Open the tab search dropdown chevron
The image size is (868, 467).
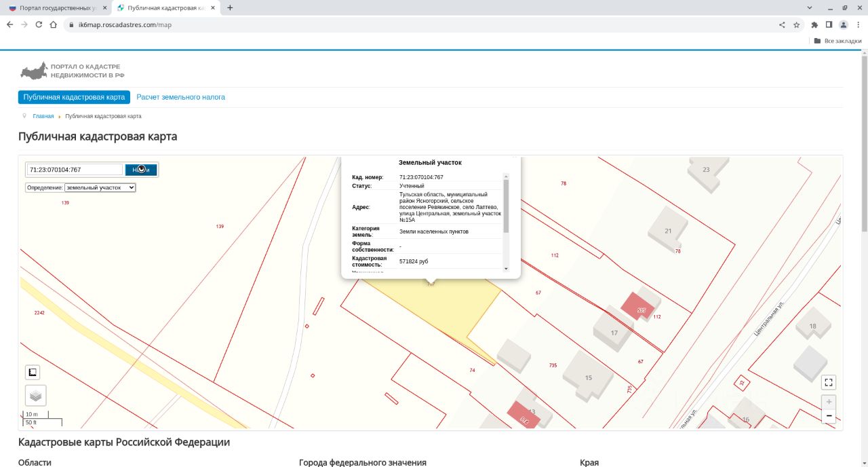[x=810, y=7]
